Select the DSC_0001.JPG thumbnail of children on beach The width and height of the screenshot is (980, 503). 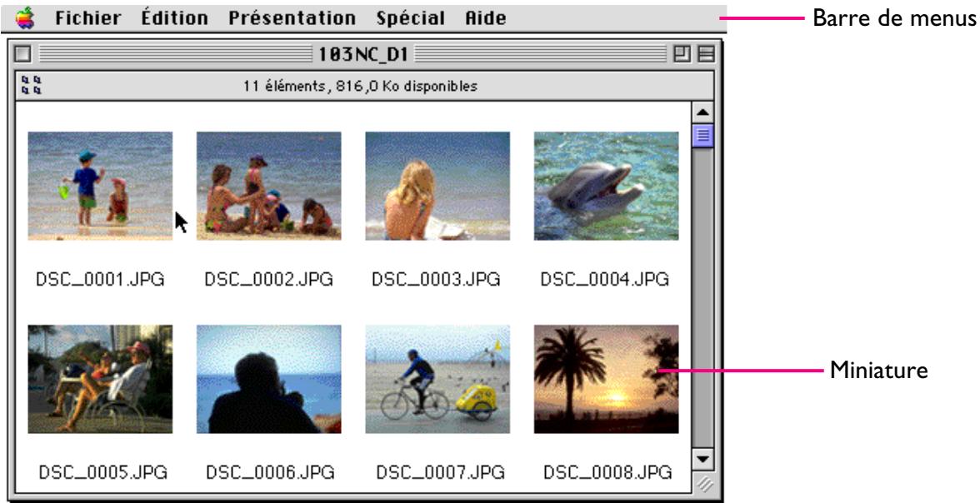(100, 186)
